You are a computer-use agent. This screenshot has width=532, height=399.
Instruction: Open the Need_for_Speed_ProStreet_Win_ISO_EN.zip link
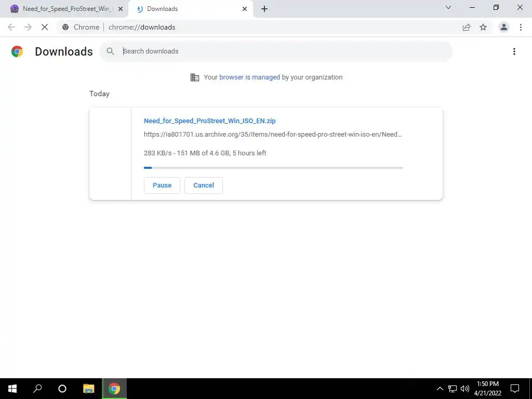tap(210, 121)
